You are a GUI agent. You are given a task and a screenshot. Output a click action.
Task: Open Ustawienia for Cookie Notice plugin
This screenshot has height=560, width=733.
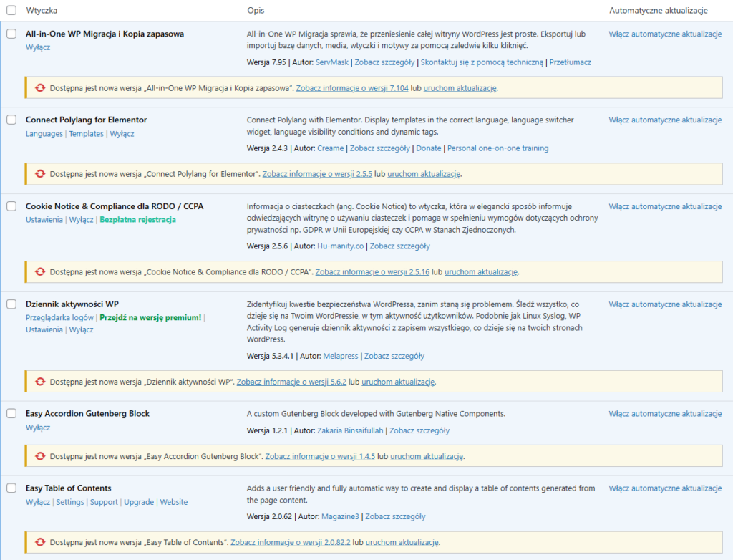[44, 220]
